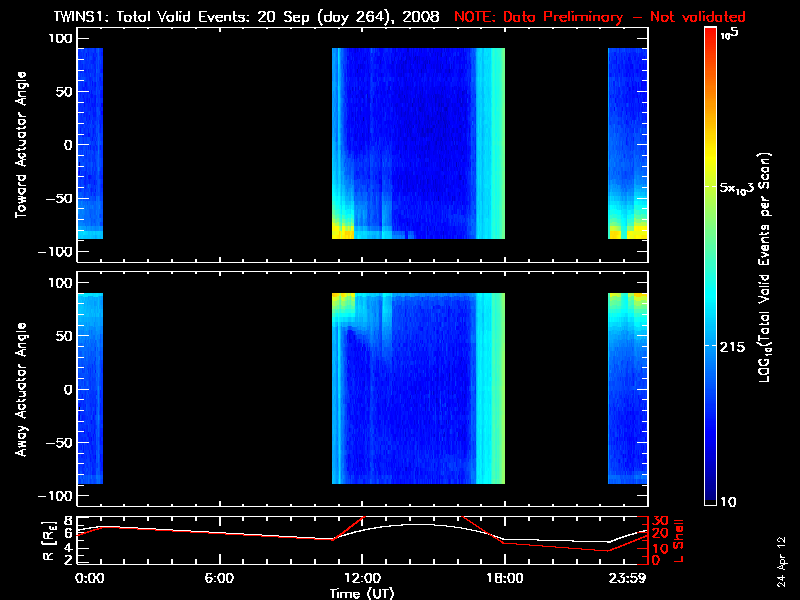Click the yellow 5x10^3 level on color bar
The width and height of the screenshot is (800, 600).
tap(711, 187)
